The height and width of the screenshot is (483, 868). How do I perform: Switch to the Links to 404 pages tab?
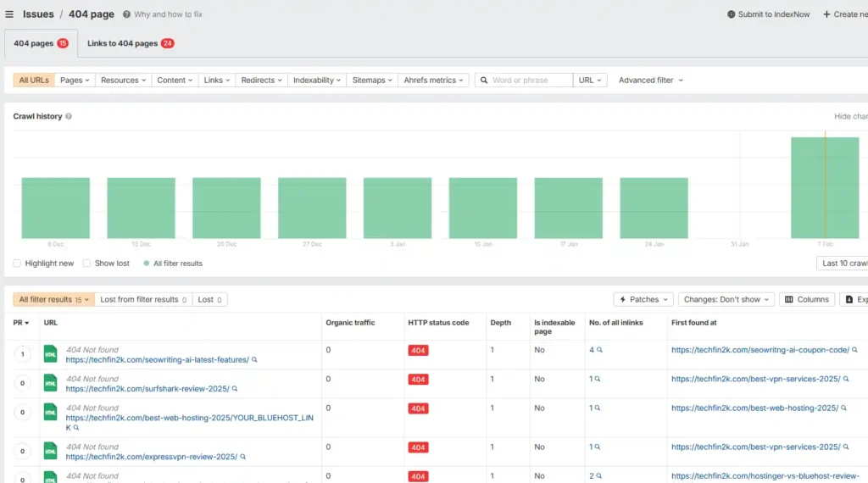point(131,43)
